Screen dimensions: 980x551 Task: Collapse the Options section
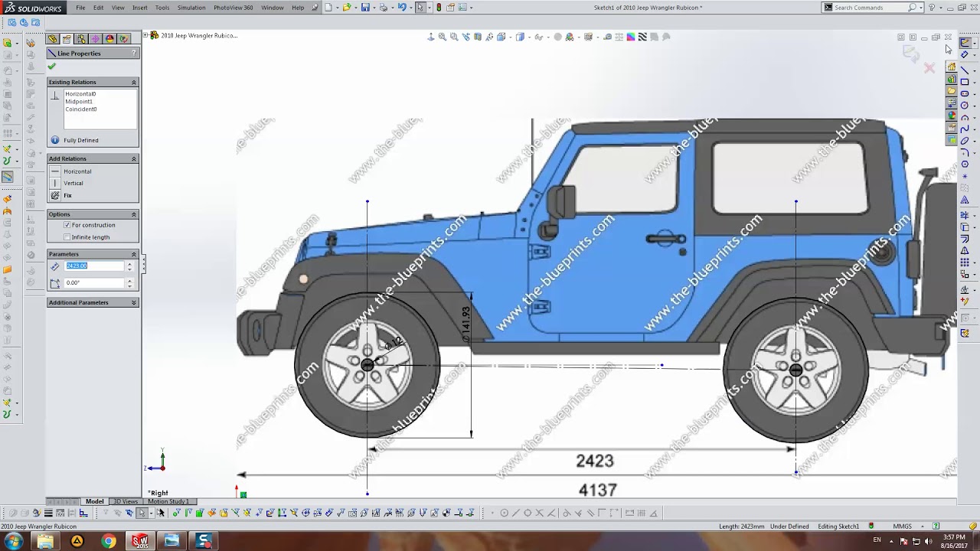134,214
